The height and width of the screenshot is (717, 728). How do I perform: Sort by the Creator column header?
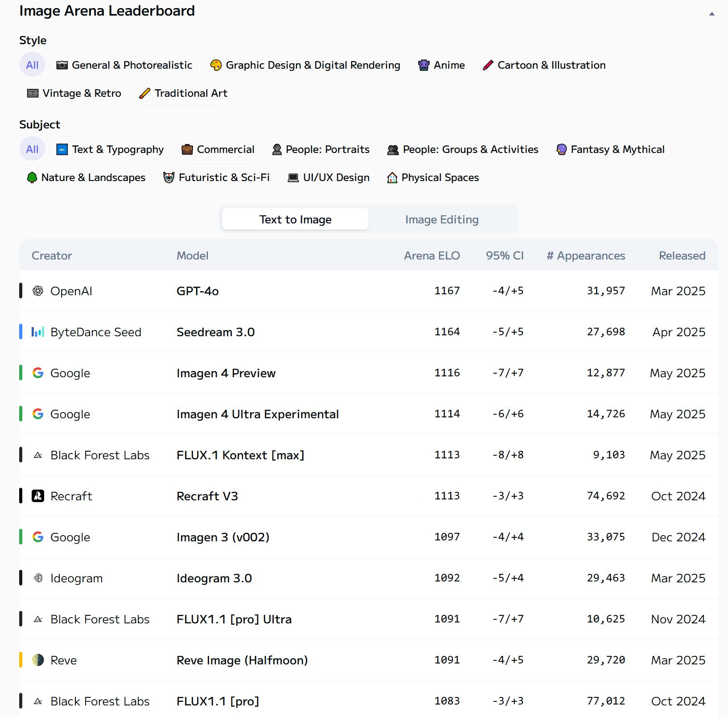52,255
